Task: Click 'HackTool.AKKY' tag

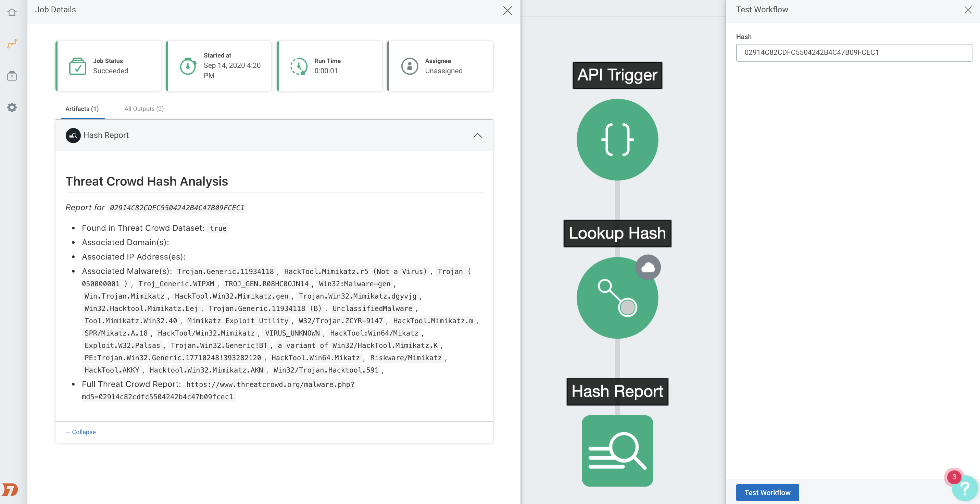Action: (x=112, y=370)
